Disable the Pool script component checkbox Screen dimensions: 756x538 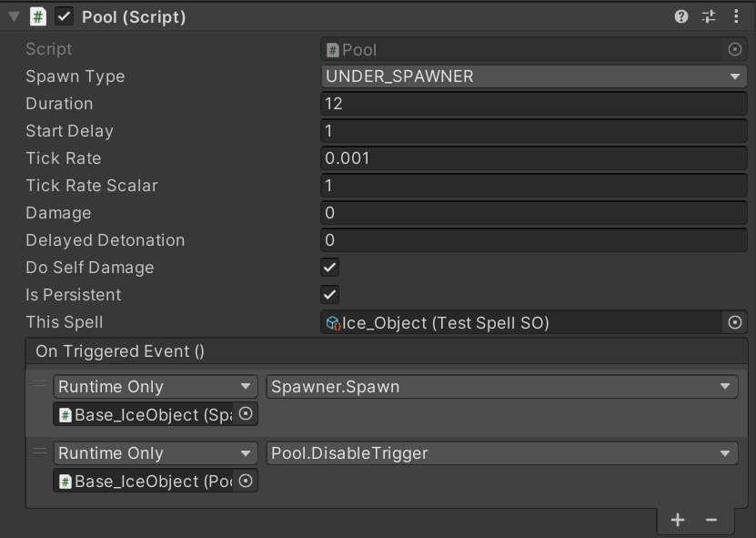pyautogui.click(x=64, y=16)
